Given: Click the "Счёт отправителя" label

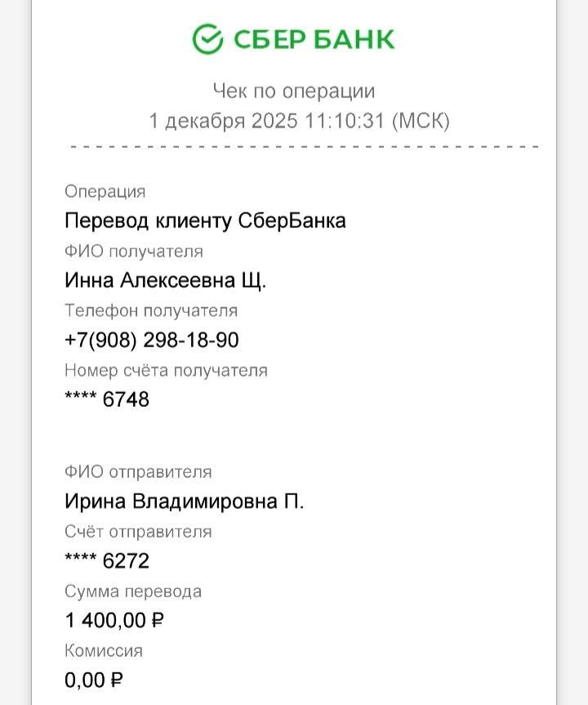Looking at the screenshot, I should click(138, 531).
